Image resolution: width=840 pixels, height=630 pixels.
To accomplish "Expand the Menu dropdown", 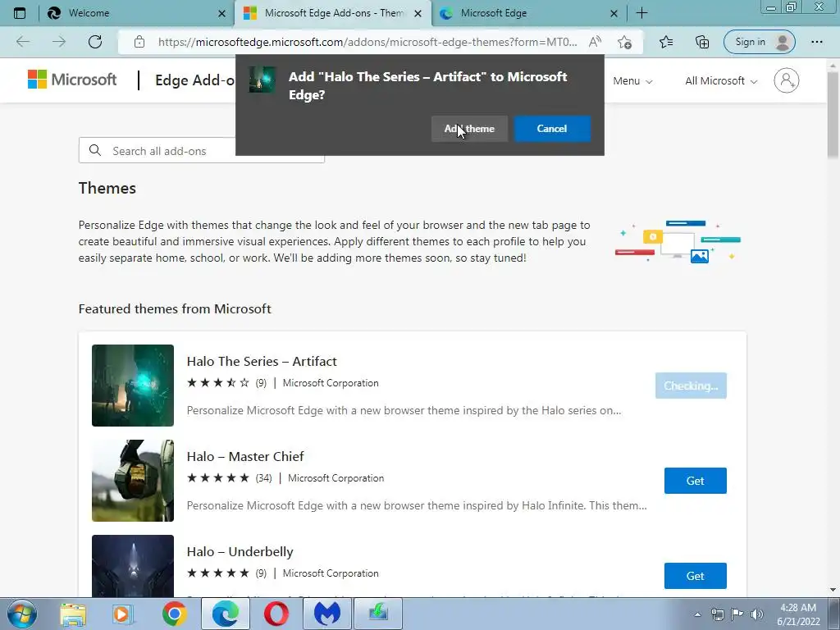I will pos(632,81).
